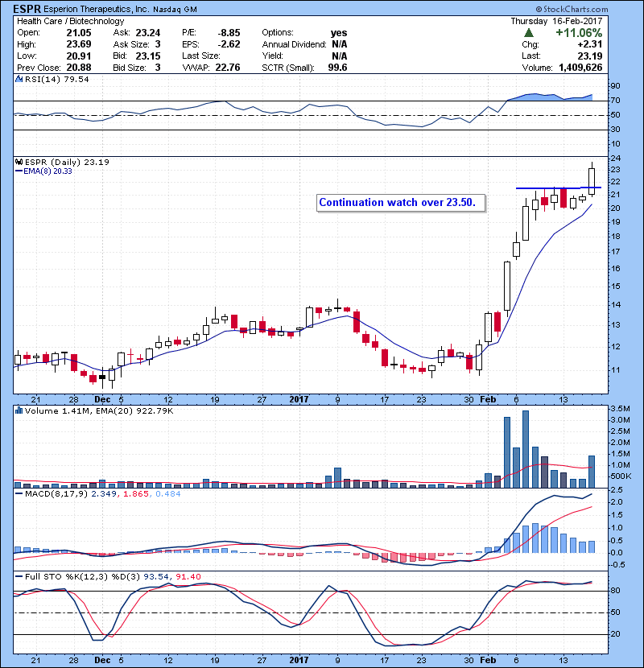Click the Ask price 23.24
Image resolution: width=644 pixels, height=668 pixels.
(x=148, y=33)
